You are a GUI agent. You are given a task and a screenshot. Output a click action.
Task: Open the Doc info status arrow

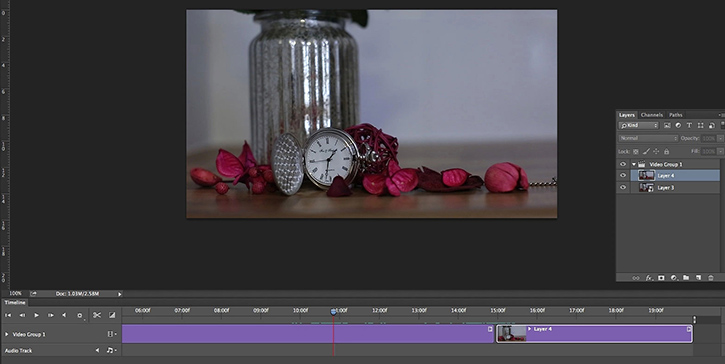pos(119,294)
